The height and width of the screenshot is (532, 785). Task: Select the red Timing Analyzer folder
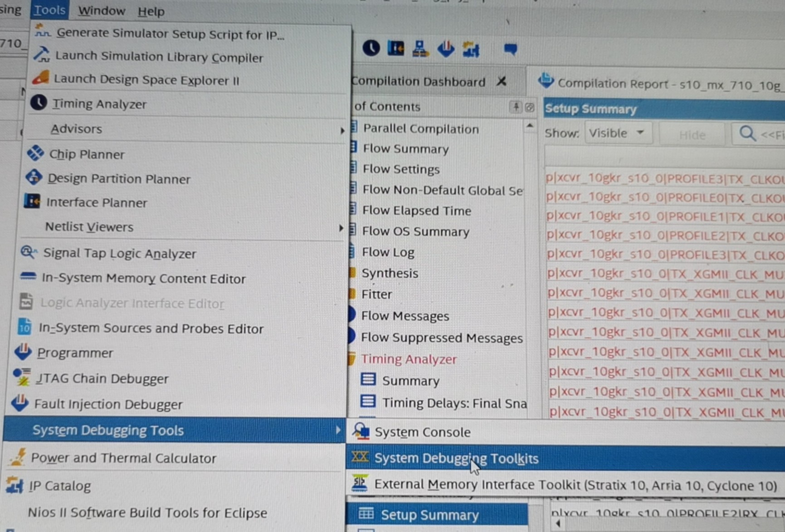click(x=409, y=359)
